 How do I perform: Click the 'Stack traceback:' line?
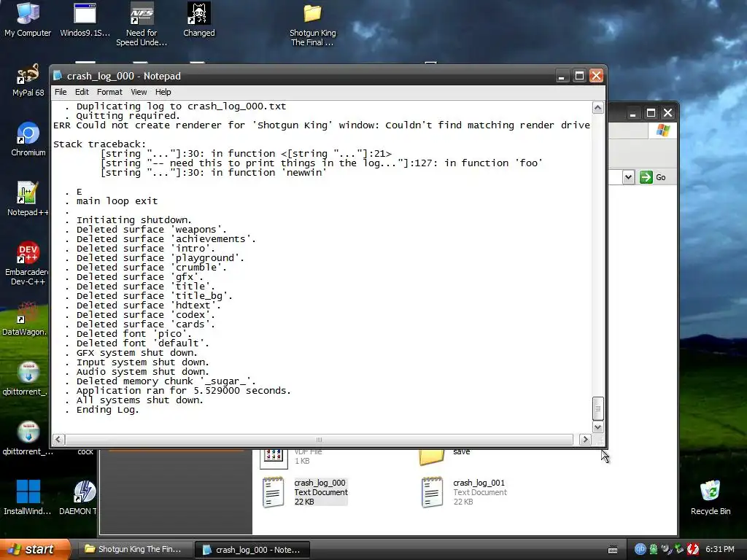pyautogui.click(x=99, y=144)
